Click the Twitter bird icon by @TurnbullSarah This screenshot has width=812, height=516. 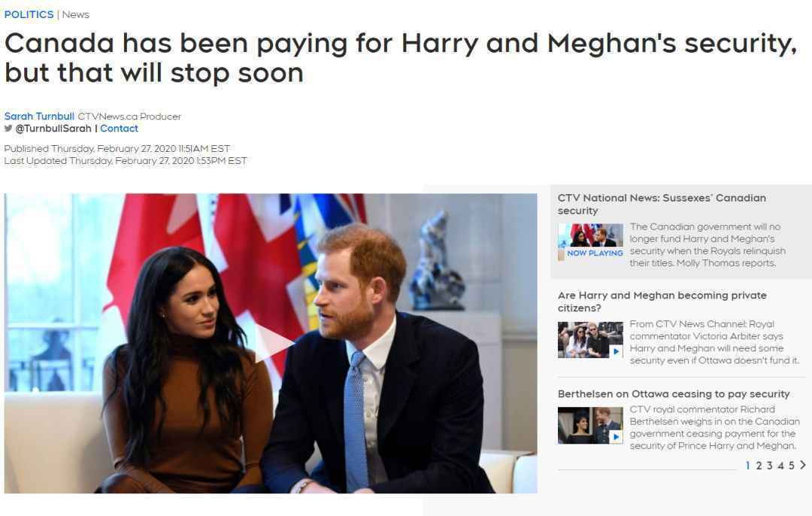(8, 129)
